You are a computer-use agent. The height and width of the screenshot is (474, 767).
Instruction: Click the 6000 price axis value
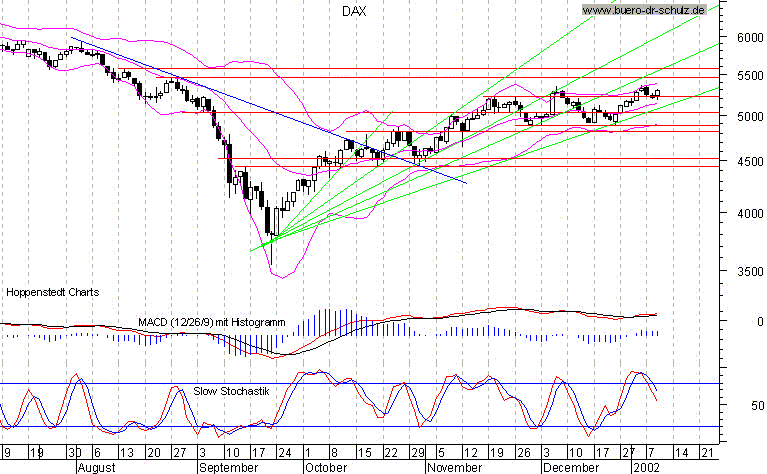pyautogui.click(x=750, y=38)
